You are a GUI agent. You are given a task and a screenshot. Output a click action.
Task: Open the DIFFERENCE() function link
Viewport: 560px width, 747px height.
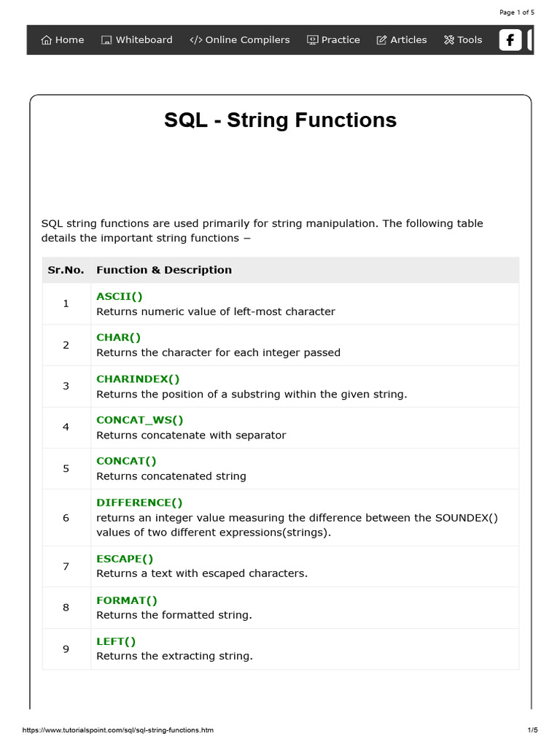pos(139,503)
